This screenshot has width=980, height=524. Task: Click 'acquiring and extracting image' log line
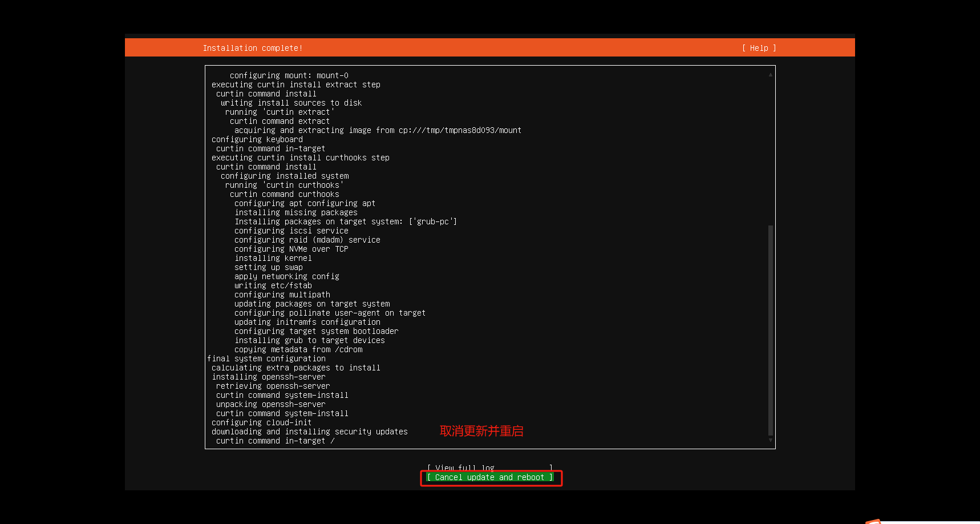coord(378,130)
